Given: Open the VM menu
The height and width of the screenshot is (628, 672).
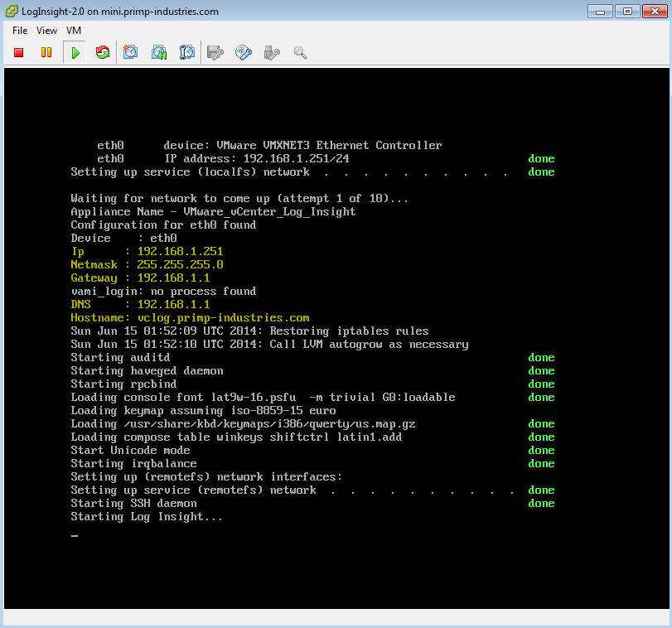Looking at the screenshot, I should (x=74, y=31).
